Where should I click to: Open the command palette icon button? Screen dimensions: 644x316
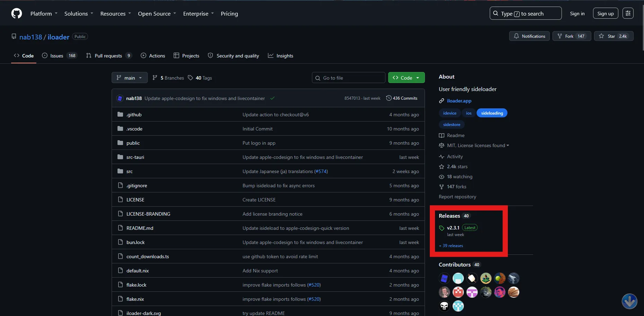(x=628, y=13)
